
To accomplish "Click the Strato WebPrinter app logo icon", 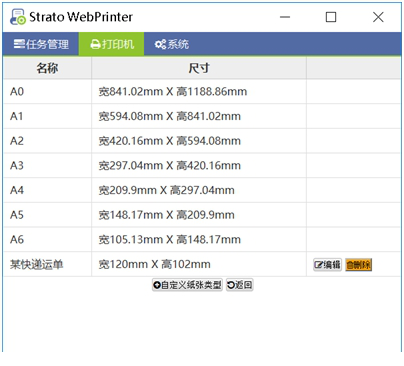I will click(18, 17).
